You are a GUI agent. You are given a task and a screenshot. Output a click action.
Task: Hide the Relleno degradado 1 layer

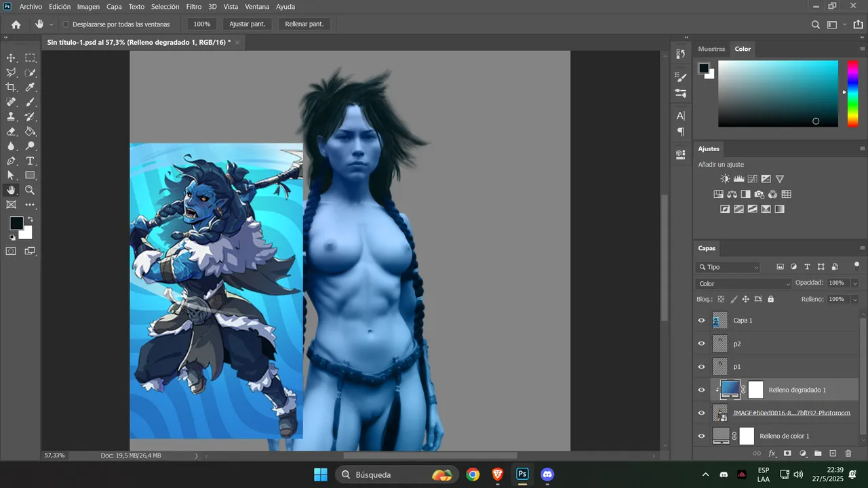(x=702, y=390)
